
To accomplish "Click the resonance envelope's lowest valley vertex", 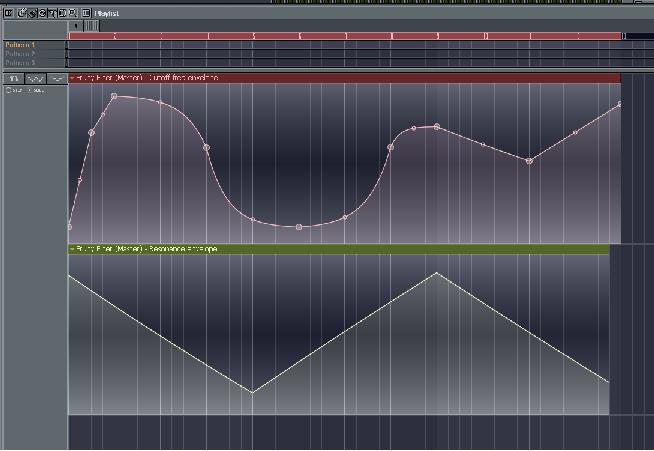I will tap(252, 392).
